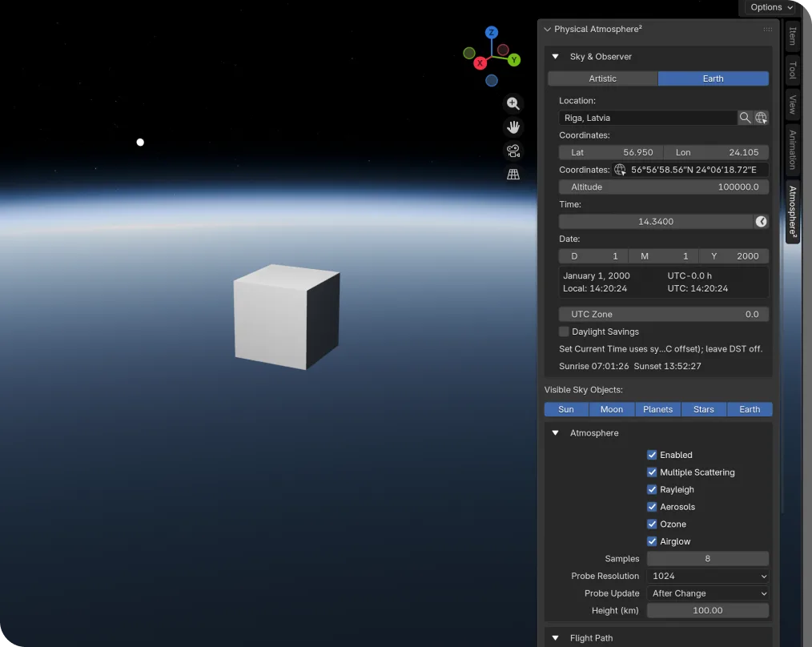Click the Height (km) 100.00 field
The height and width of the screenshot is (647, 812).
pos(707,610)
